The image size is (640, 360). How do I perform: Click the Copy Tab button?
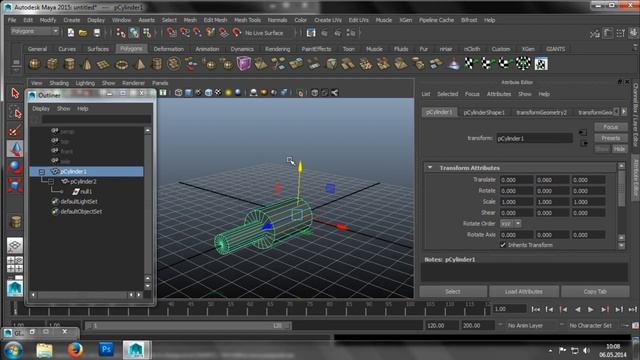pos(595,291)
